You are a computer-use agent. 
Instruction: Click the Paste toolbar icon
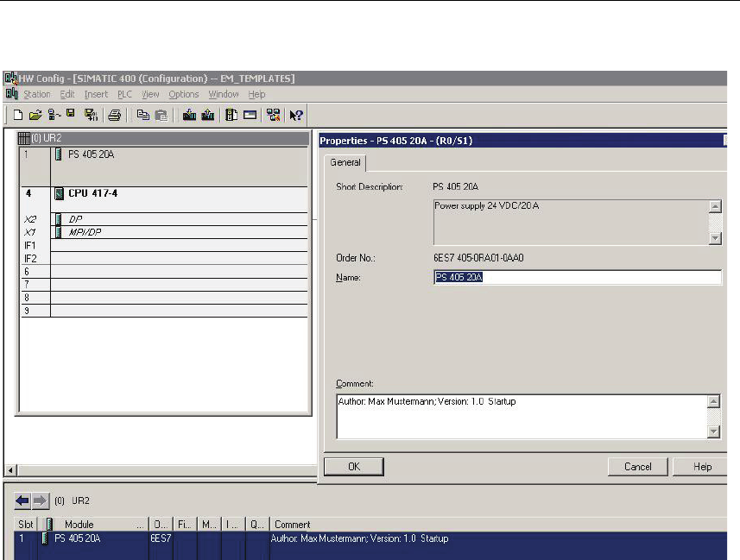pyautogui.click(x=161, y=115)
